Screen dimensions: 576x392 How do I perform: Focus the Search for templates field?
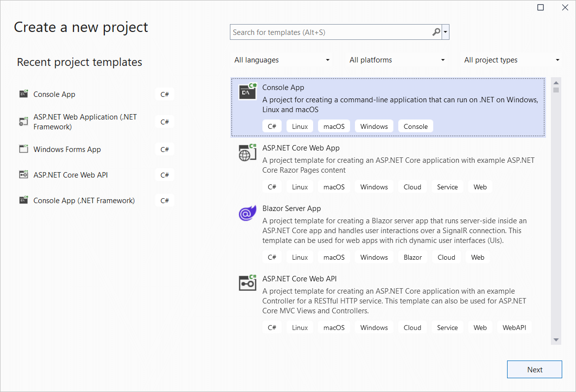(x=330, y=32)
